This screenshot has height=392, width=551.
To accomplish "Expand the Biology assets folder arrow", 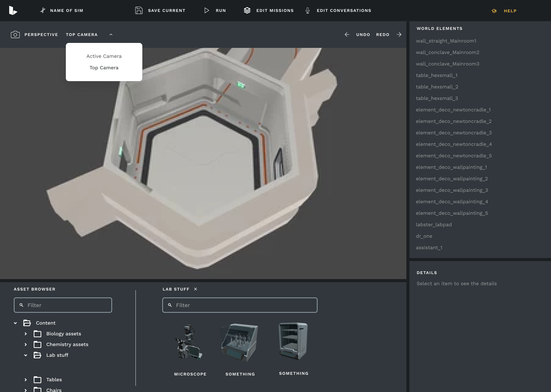I will pyautogui.click(x=26, y=334).
